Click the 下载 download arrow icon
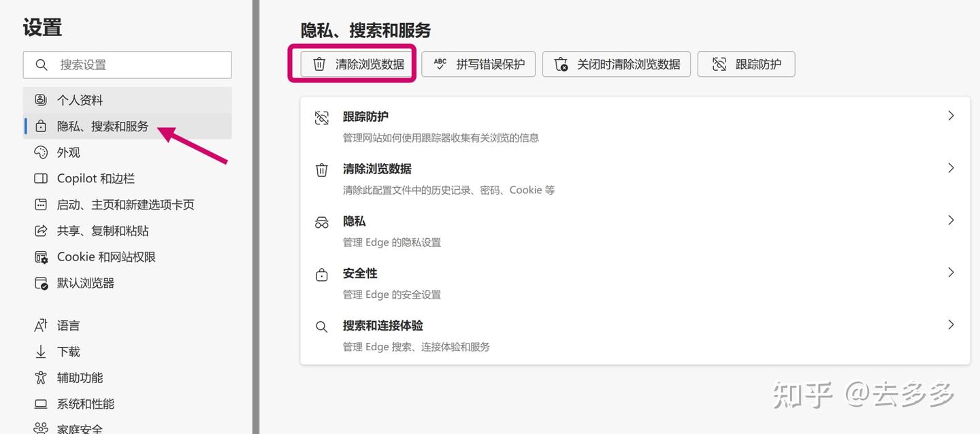Image resolution: width=980 pixels, height=434 pixels. [39, 351]
